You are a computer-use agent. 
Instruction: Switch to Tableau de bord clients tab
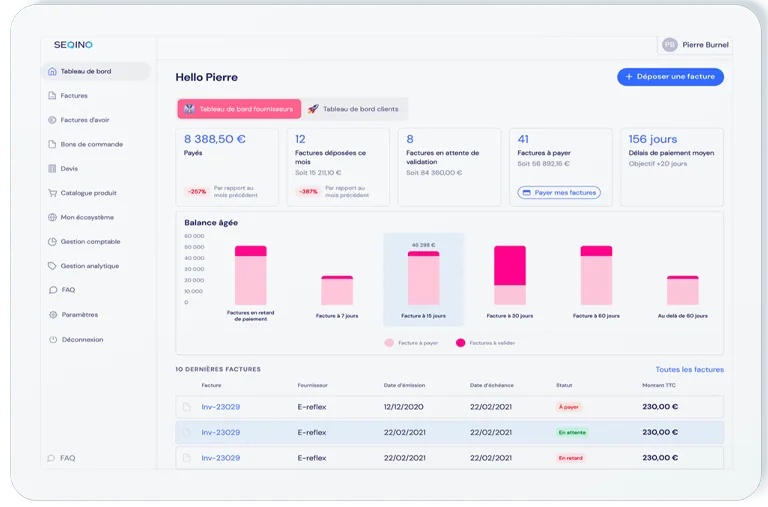(355, 109)
